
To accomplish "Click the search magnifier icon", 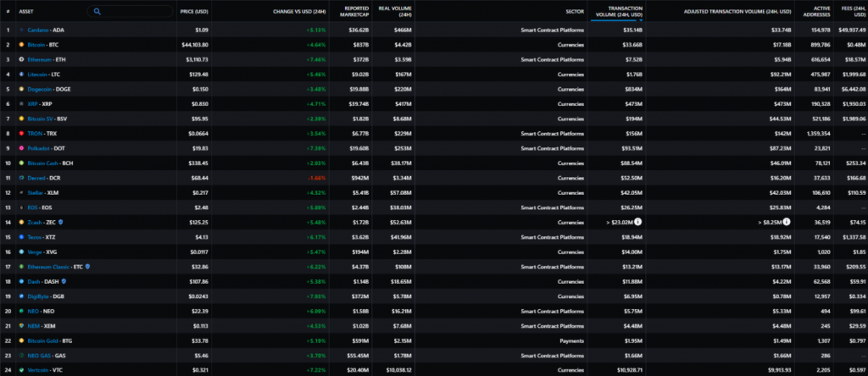I will (97, 11).
